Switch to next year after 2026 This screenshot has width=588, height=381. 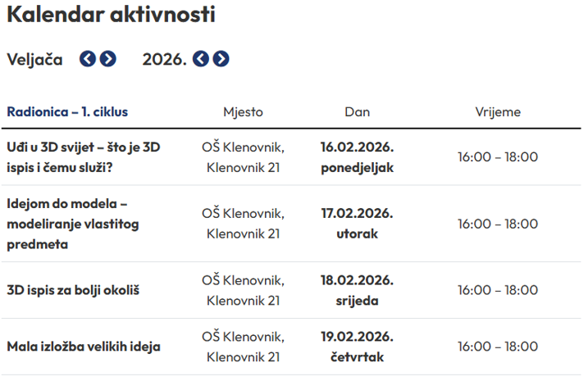point(221,59)
